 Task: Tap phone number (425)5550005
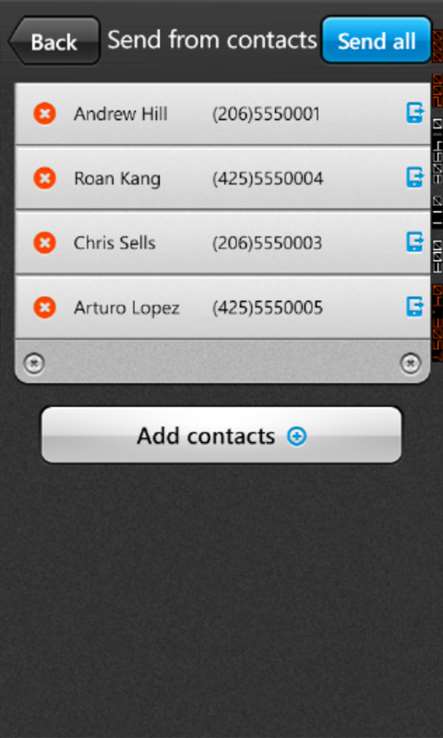(267, 308)
